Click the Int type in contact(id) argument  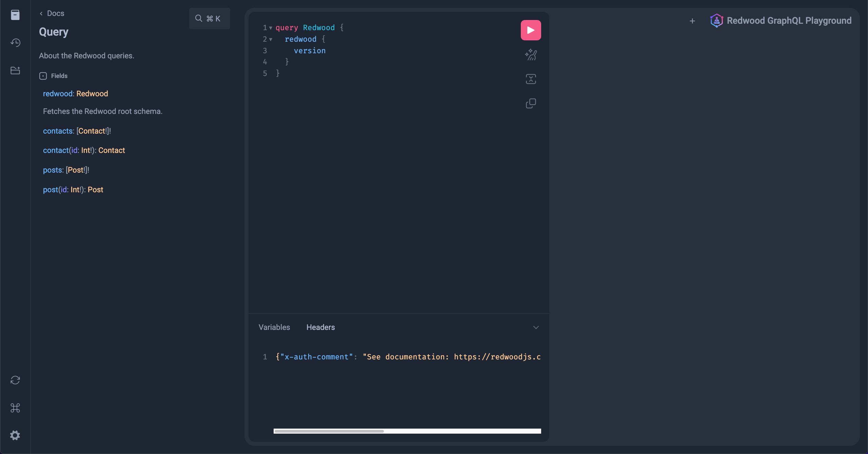[x=85, y=150]
